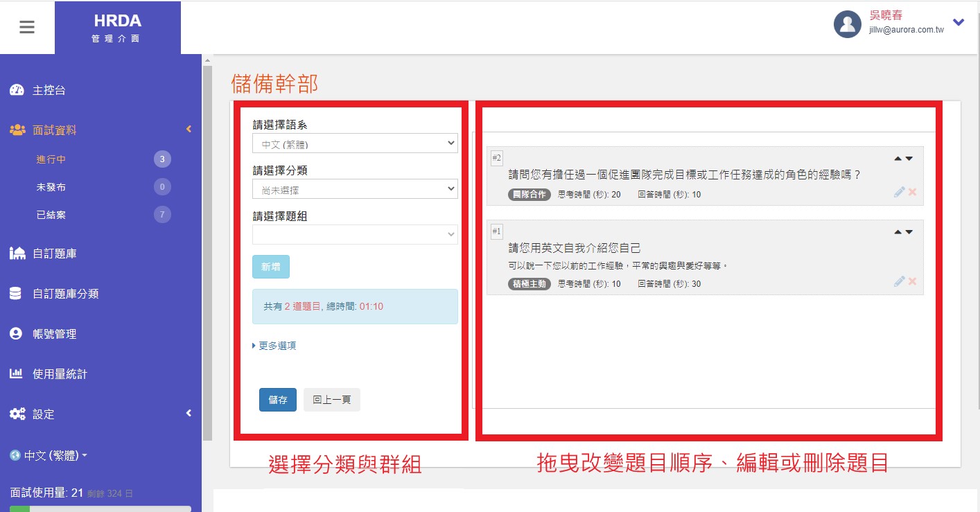Open the 請選擇題組 dropdown
This screenshot has height=512, width=980.
click(x=355, y=235)
